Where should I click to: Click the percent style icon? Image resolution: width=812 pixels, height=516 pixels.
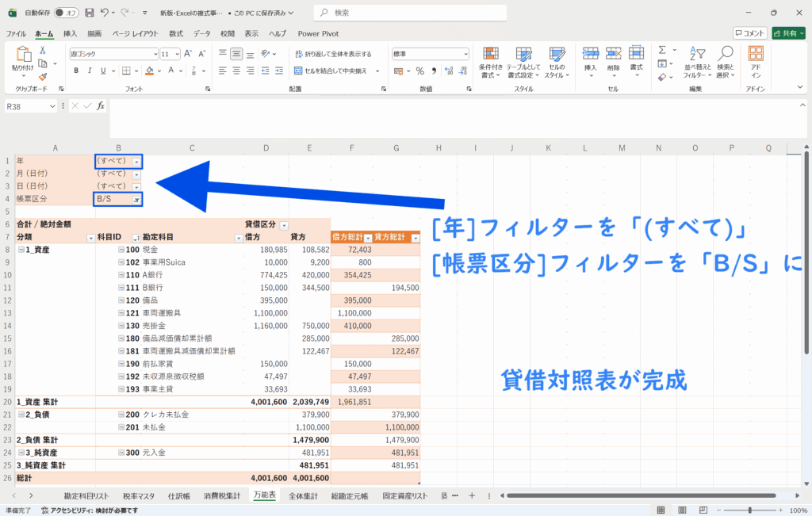[419, 71]
